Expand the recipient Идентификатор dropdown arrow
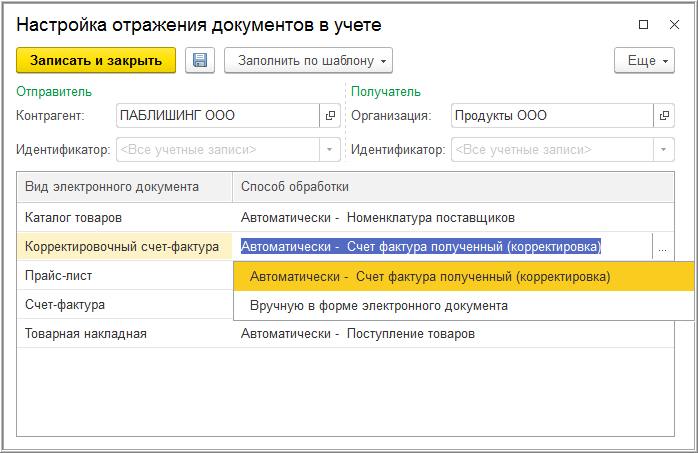The width and height of the screenshot is (698, 453). (x=664, y=149)
